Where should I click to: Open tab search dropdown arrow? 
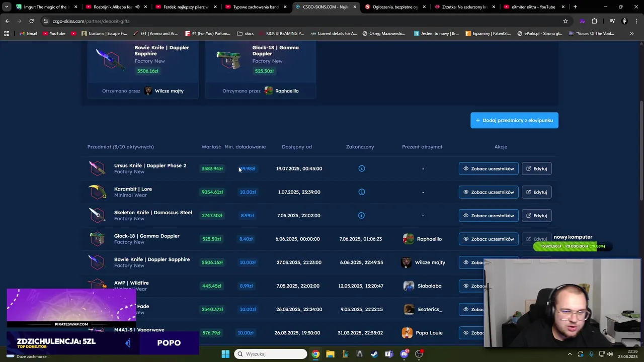(x=7, y=7)
